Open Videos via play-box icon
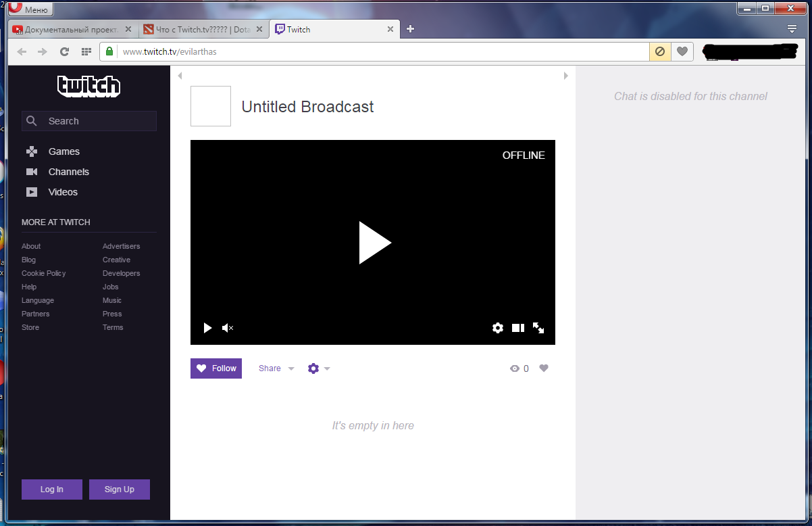 [x=32, y=192]
